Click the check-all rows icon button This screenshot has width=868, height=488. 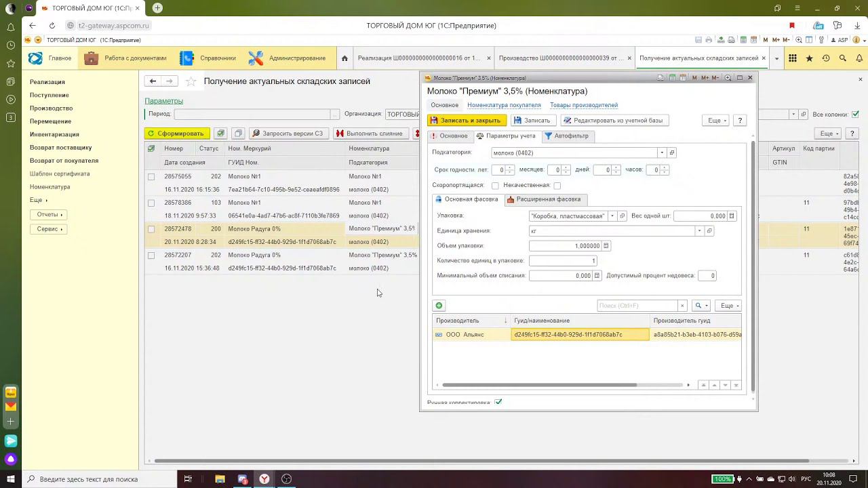[220, 134]
